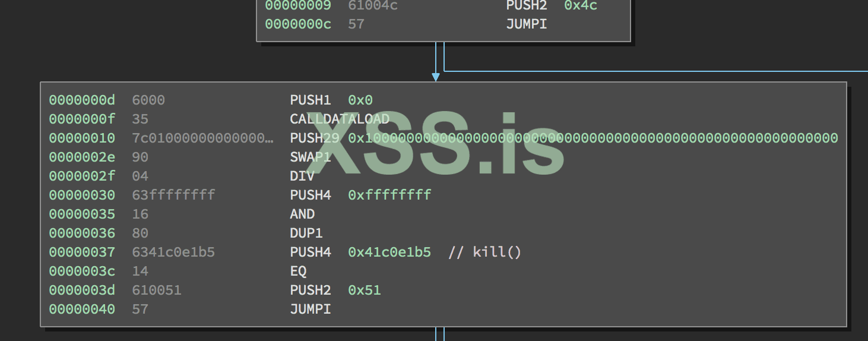Click the operand 0x41c0e1b5
Image resolution: width=868 pixels, height=341 pixels.
point(389,252)
